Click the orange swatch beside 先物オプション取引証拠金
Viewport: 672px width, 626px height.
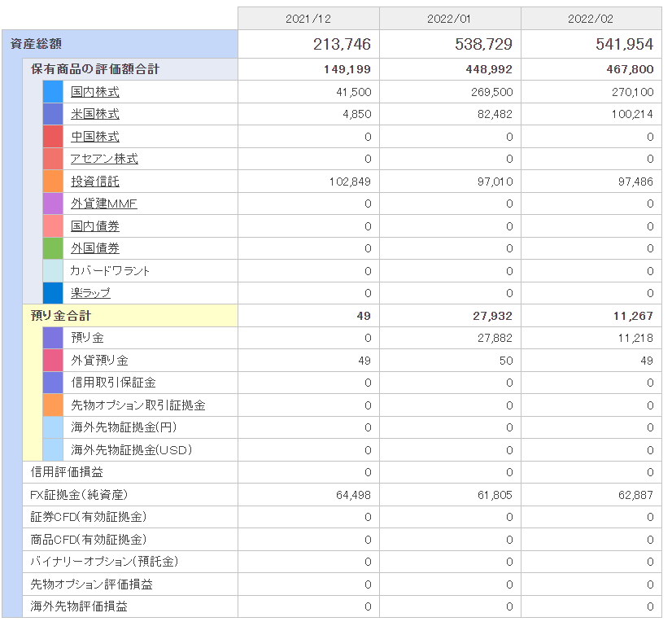(53, 405)
